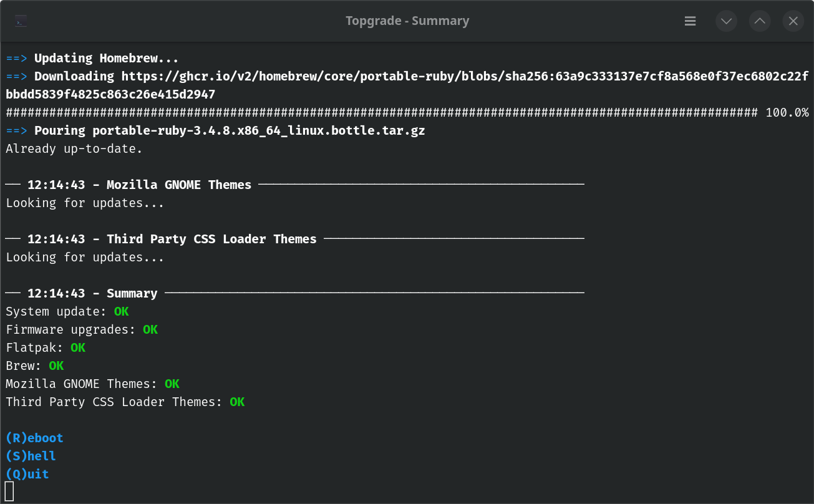Click the terminal icon in the title bar
The height and width of the screenshot is (504, 814).
coord(21,21)
